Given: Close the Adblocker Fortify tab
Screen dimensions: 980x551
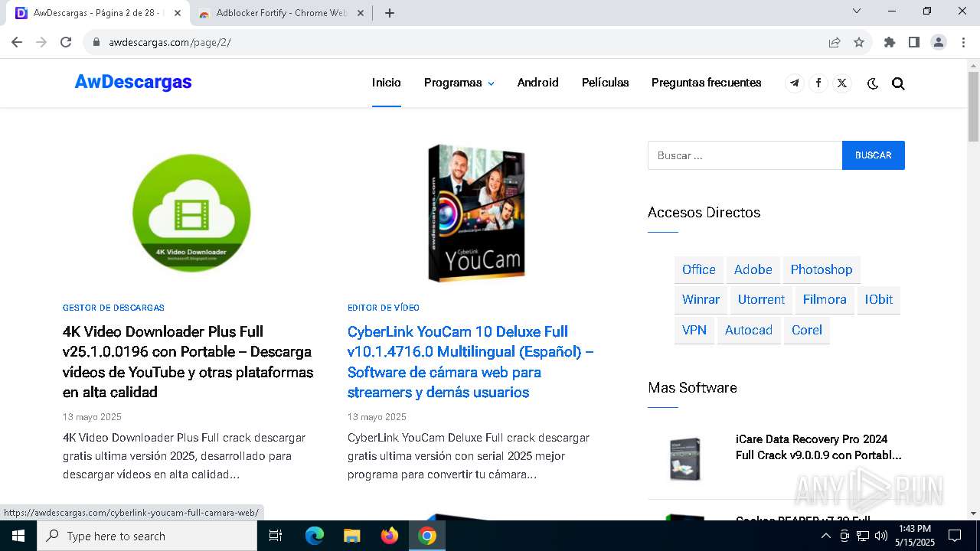Looking at the screenshot, I should click(x=361, y=13).
